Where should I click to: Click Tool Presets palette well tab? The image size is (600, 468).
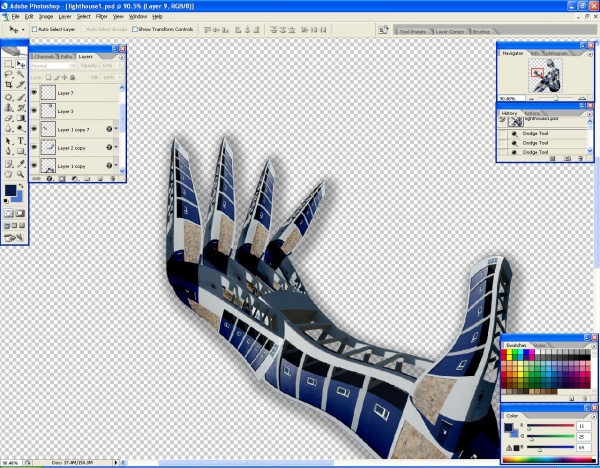(x=412, y=32)
